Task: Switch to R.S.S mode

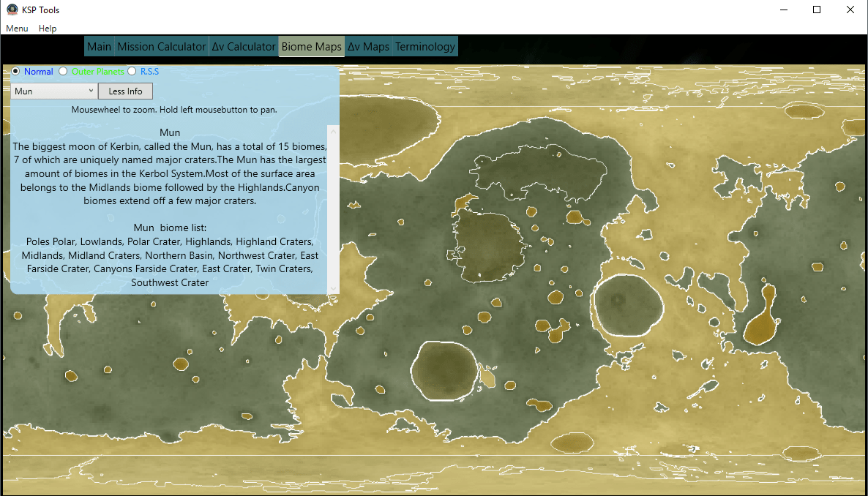Action: [132, 71]
